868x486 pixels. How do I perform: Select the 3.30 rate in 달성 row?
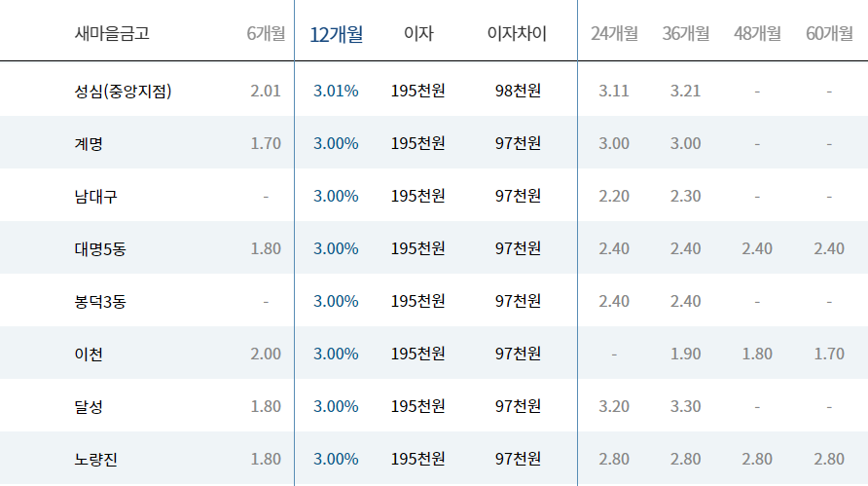tap(685, 406)
